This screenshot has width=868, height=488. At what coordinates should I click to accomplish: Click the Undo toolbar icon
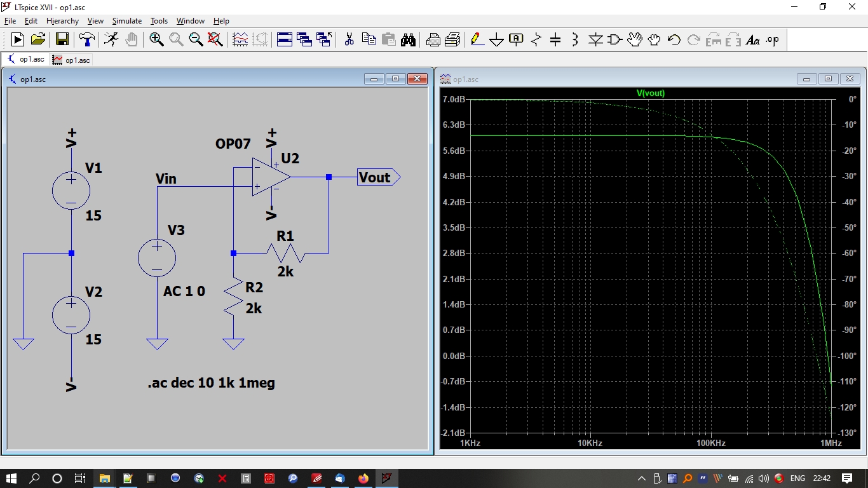tap(674, 39)
